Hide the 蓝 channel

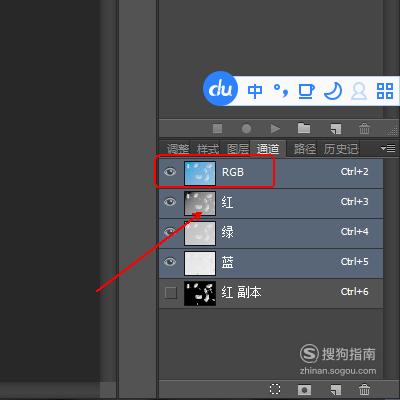tap(170, 262)
